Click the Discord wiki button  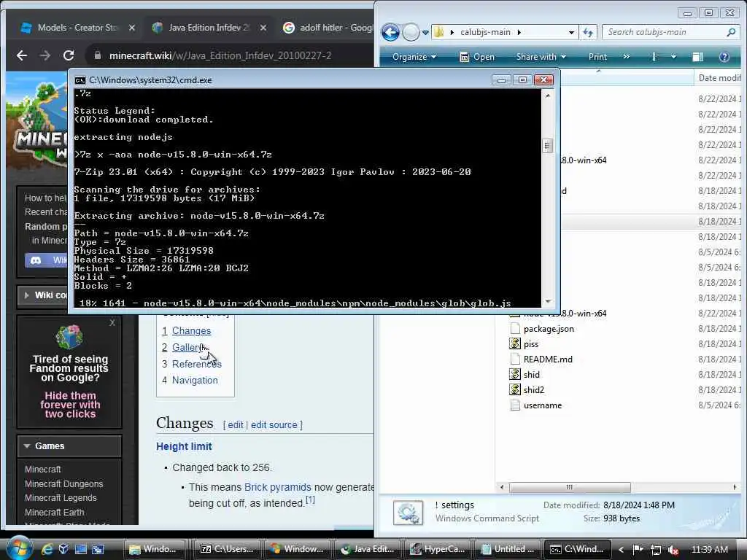(x=47, y=260)
